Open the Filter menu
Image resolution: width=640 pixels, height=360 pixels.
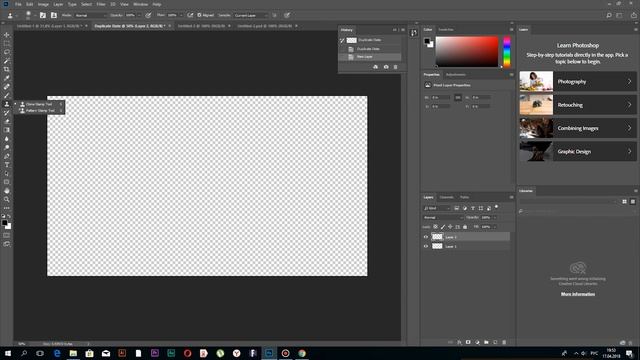click(101, 4)
